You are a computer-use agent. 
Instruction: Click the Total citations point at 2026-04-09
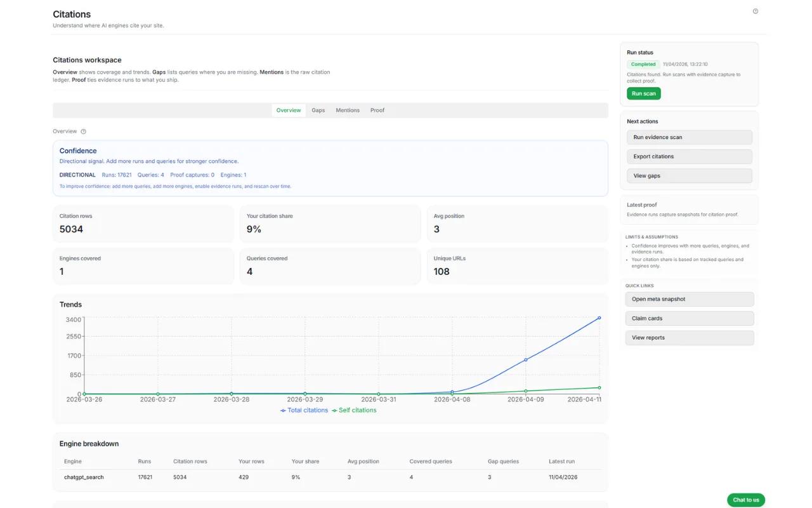(526, 360)
